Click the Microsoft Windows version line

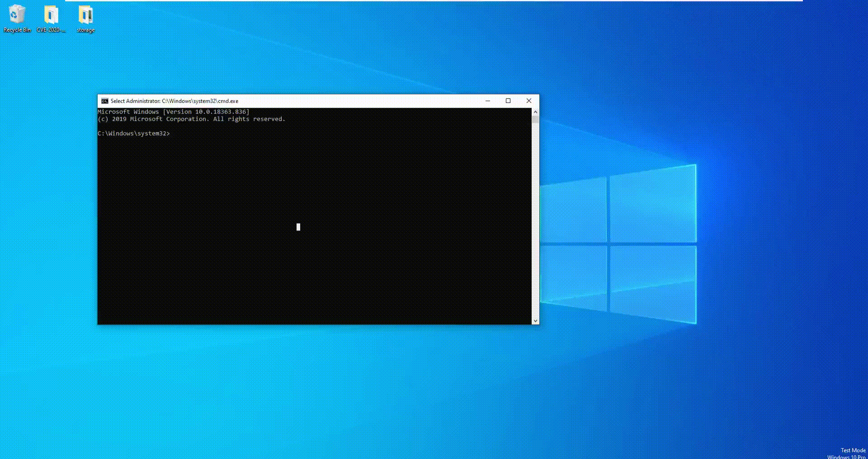[x=174, y=112]
